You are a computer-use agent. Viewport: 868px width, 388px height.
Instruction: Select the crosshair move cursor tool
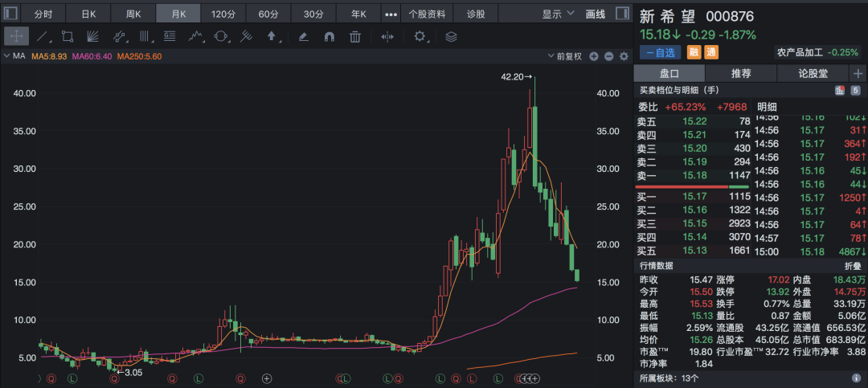pyautogui.click(x=16, y=36)
